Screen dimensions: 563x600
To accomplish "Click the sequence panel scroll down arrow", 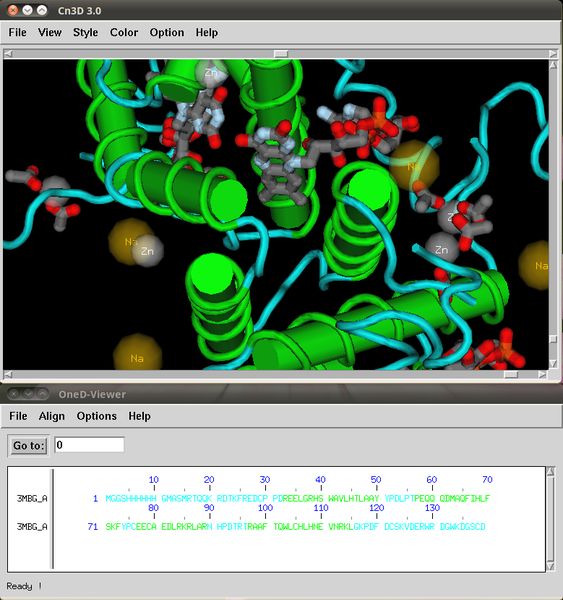I will click(x=550, y=566).
